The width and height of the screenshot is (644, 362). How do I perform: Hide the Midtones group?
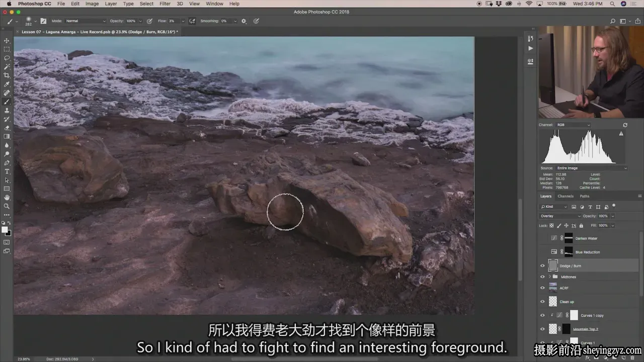tap(542, 277)
